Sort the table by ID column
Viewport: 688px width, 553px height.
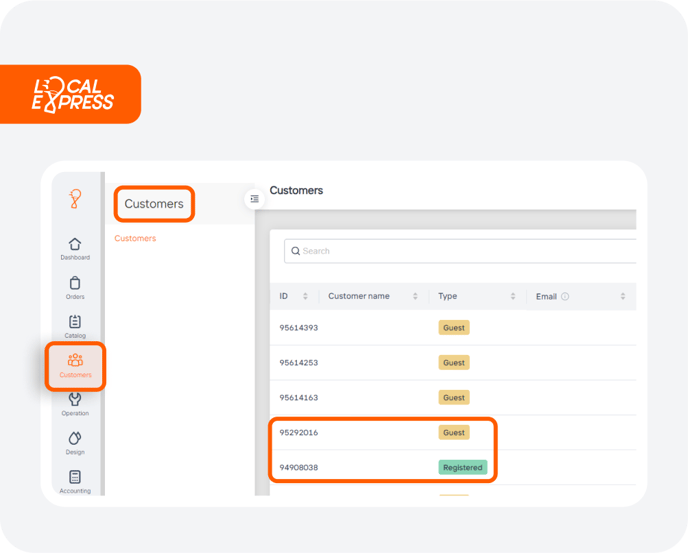click(305, 296)
